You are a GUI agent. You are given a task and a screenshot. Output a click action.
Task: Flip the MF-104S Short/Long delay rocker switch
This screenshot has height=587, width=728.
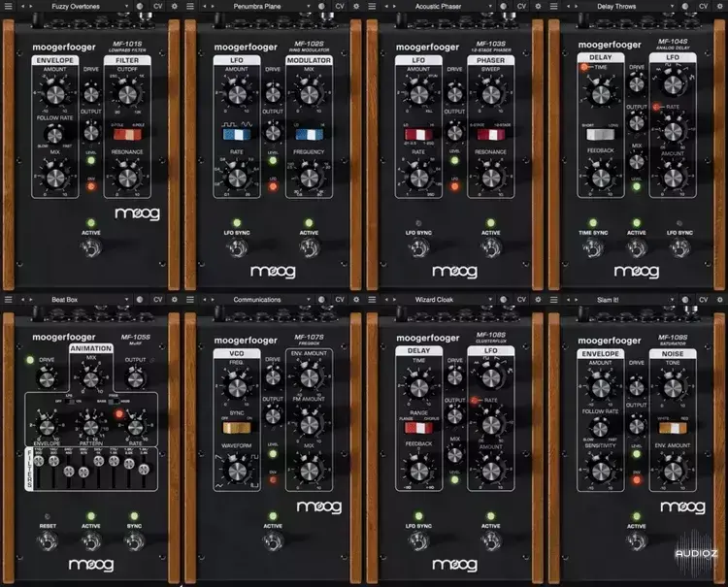tap(600, 134)
